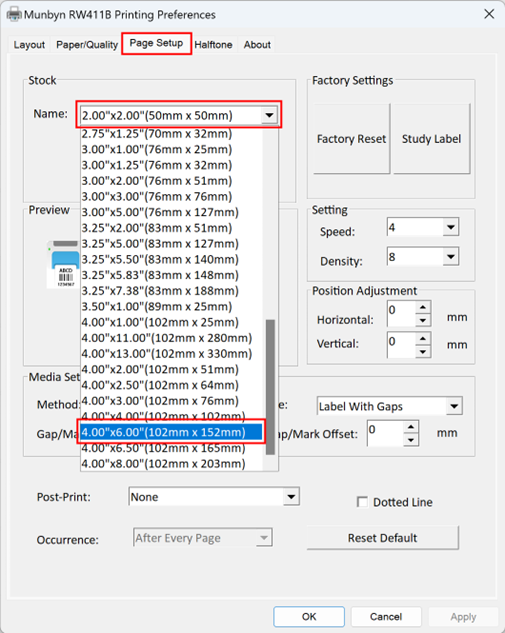Open the Post-Print dropdown
Image resolution: width=505 pixels, height=633 pixels.
click(214, 497)
